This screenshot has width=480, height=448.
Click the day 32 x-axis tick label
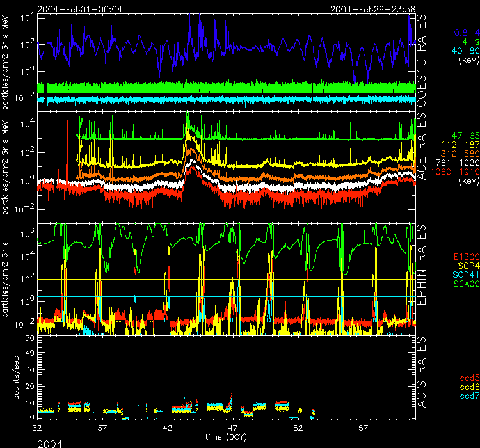[38, 427]
